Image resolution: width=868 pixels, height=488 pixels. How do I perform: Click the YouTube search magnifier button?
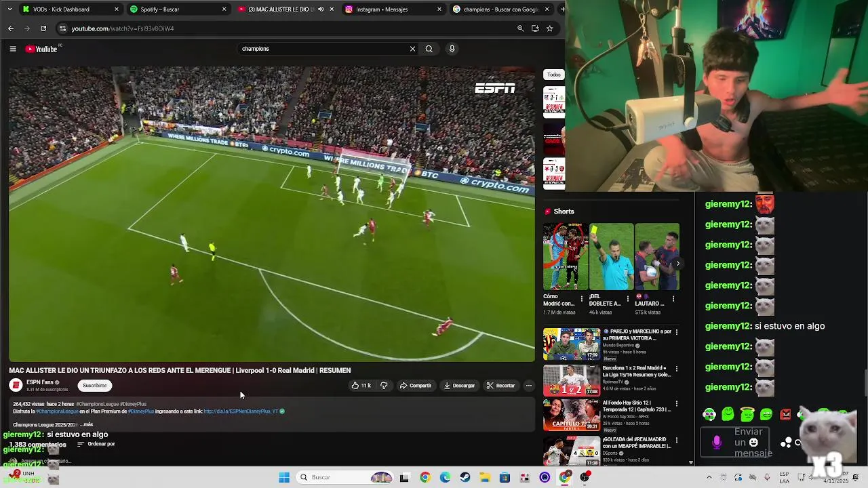tap(429, 49)
